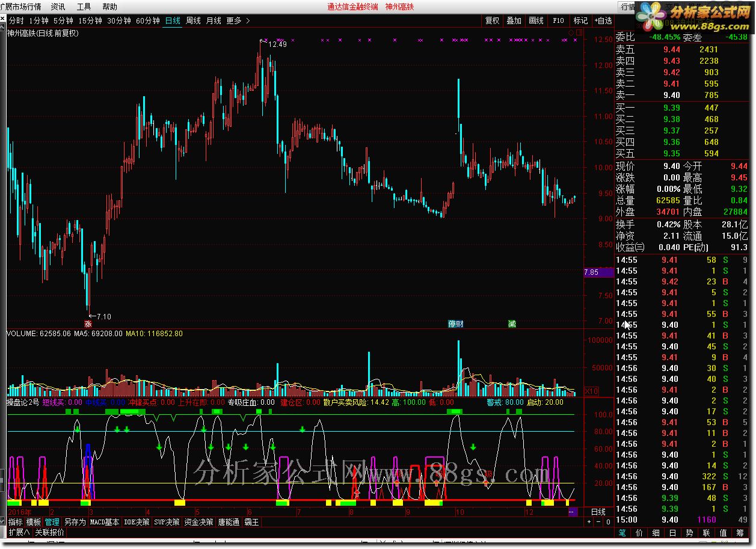Expand the 更多 periods list

[x=238, y=20]
